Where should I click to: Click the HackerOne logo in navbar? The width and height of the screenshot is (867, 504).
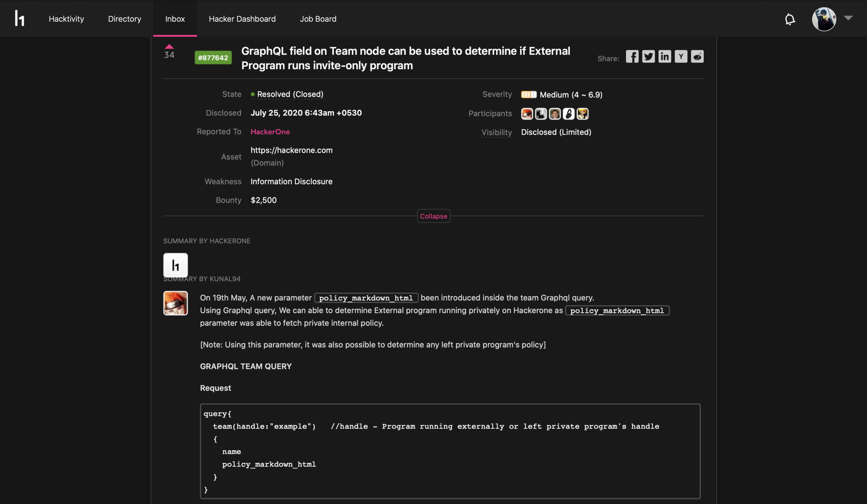(19, 18)
